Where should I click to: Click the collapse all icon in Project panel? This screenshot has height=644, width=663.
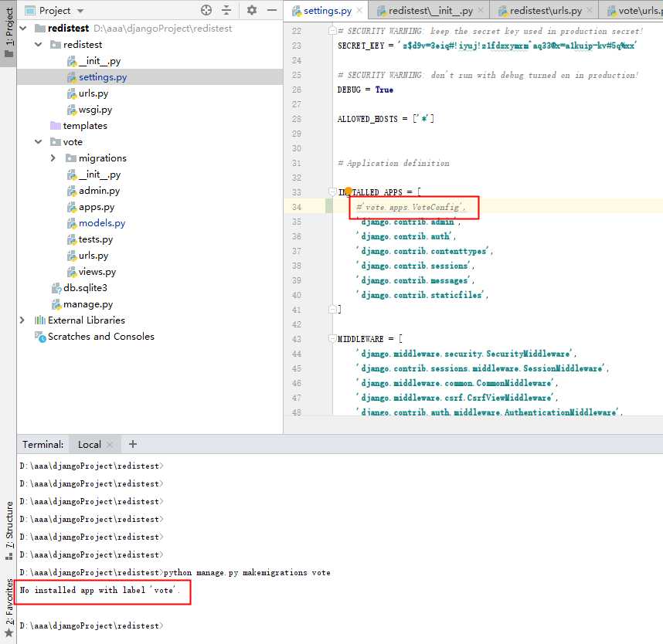click(226, 10)
